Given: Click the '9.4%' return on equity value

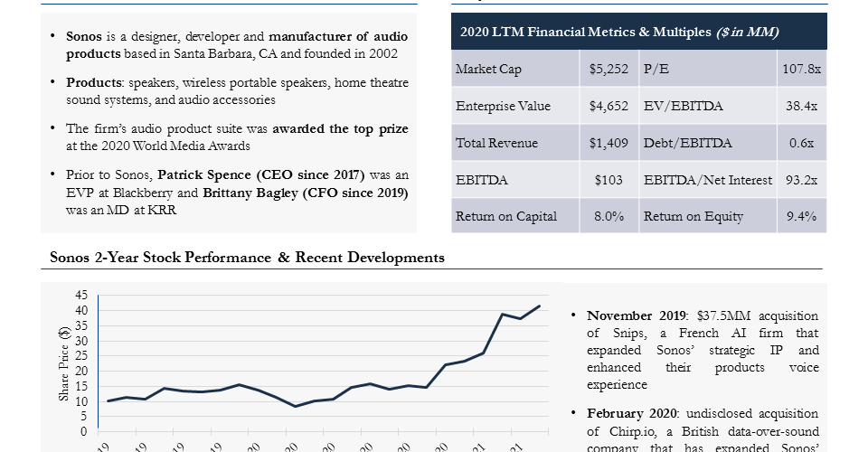Looking at the screenshot, I should pyautogui.click(x=802, y=216).
